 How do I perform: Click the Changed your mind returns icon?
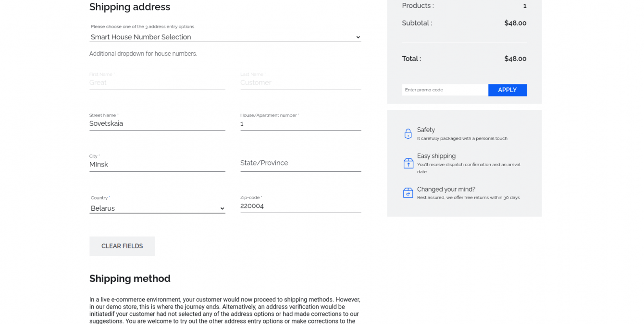click(408, 192)
